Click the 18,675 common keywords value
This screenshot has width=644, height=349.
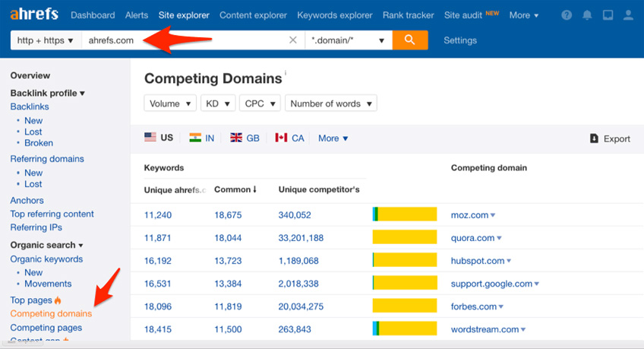coord(228,215)
